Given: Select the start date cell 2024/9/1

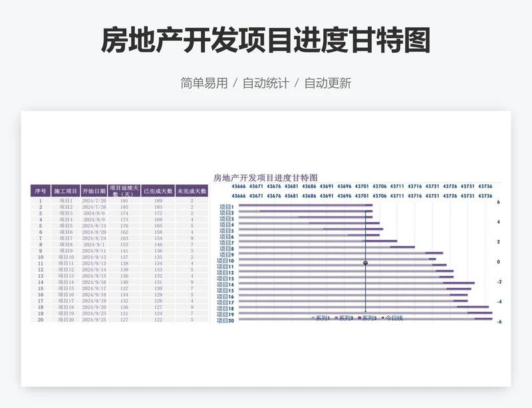Looking at the screenshot, I should point(94,244).
